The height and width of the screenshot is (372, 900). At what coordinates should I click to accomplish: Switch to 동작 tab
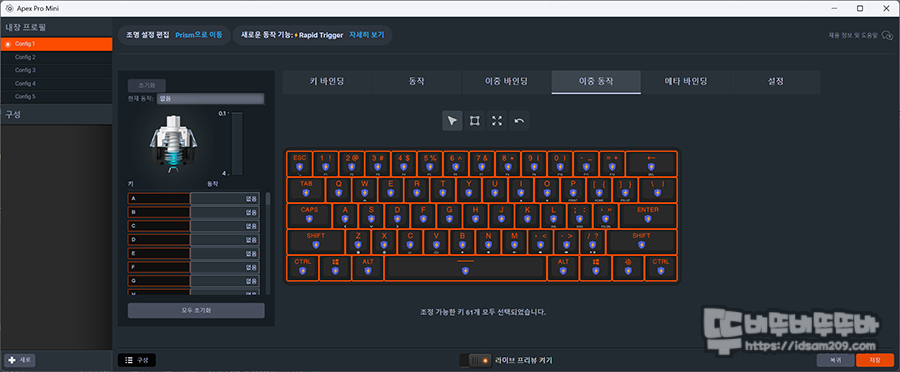point(417,82)
